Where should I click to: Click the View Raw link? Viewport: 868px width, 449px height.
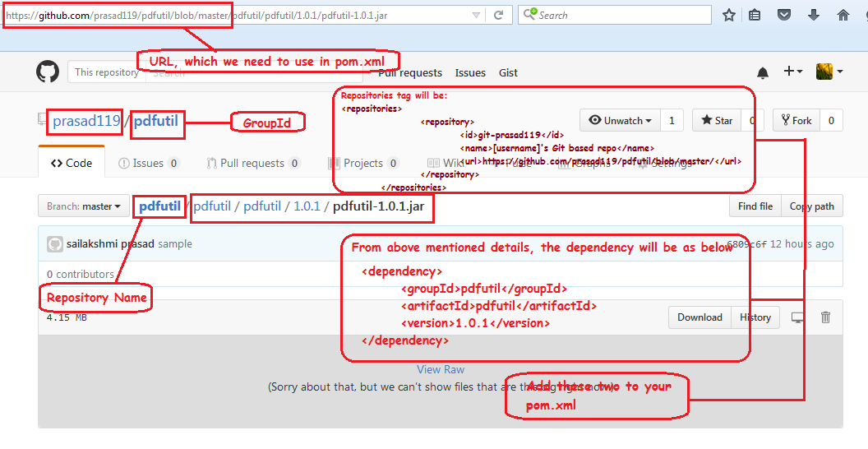[441, 369]
